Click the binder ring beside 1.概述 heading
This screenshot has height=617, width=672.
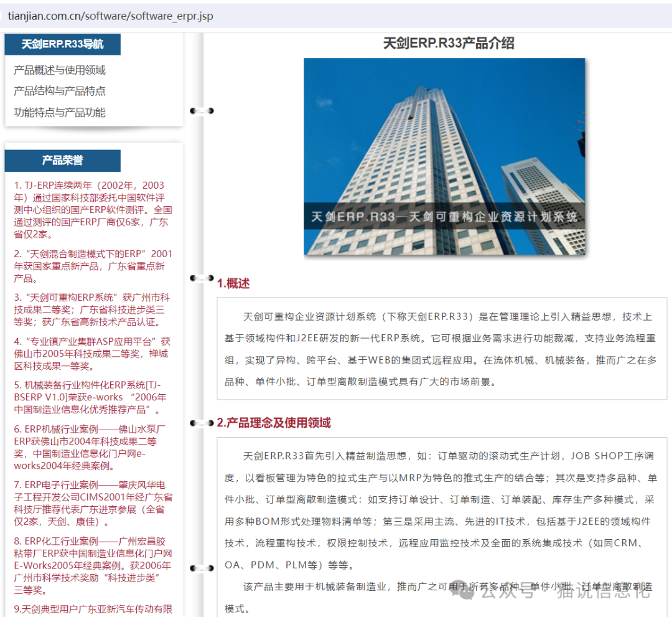[202, 278]
